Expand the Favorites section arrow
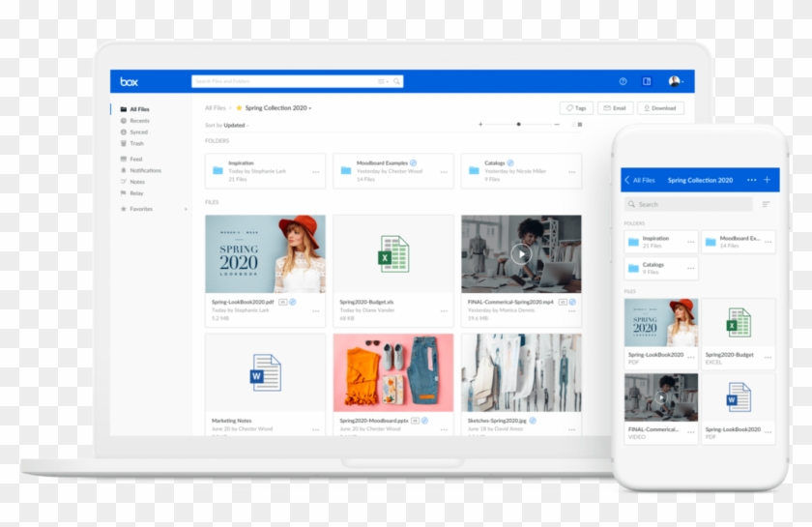The image size is (812, 527). 186,209
